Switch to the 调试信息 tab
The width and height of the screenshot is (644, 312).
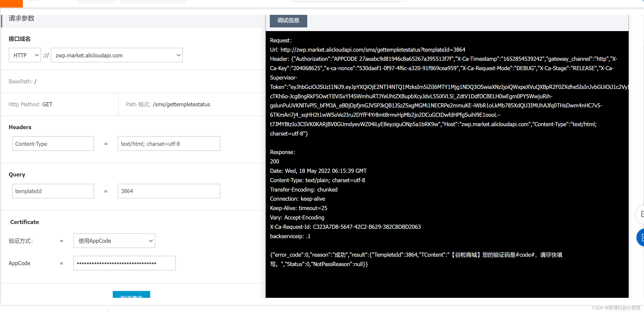coord(288,21)
